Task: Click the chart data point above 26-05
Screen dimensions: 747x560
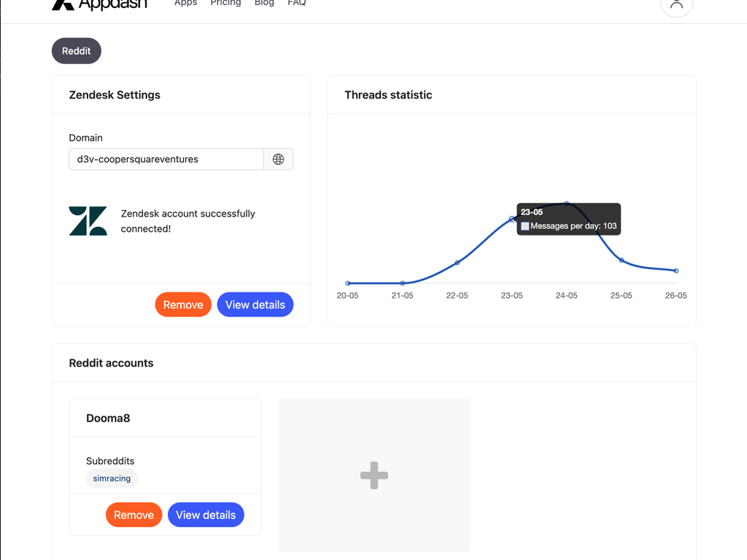Action: pyautogui.click(x=676, y=270)
